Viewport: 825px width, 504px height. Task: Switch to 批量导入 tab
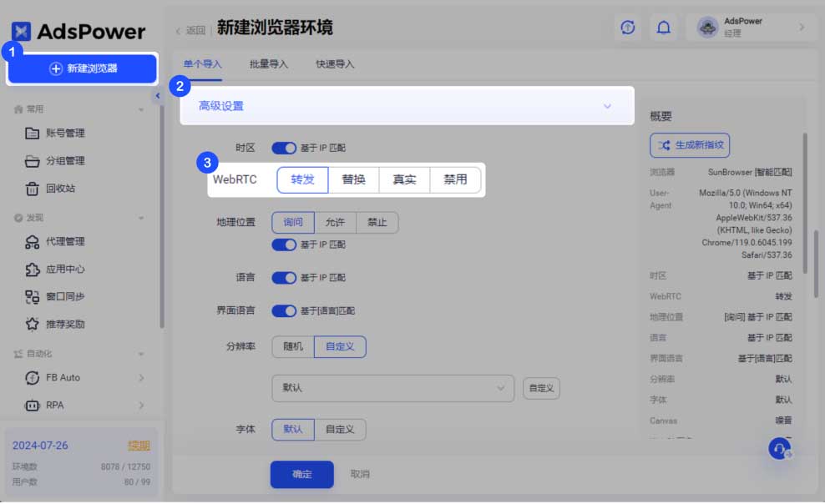(268, 64)
